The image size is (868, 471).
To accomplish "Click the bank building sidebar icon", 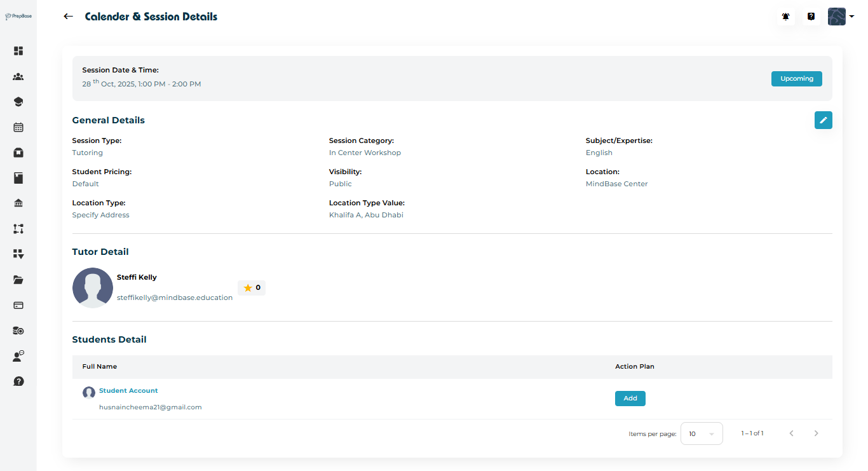I will [18, 203].
